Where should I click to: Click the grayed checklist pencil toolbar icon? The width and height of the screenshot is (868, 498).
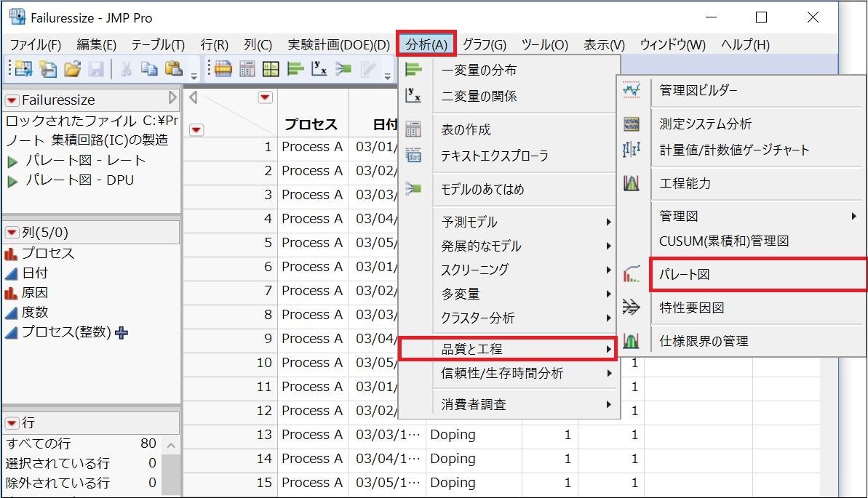(368, 68)
